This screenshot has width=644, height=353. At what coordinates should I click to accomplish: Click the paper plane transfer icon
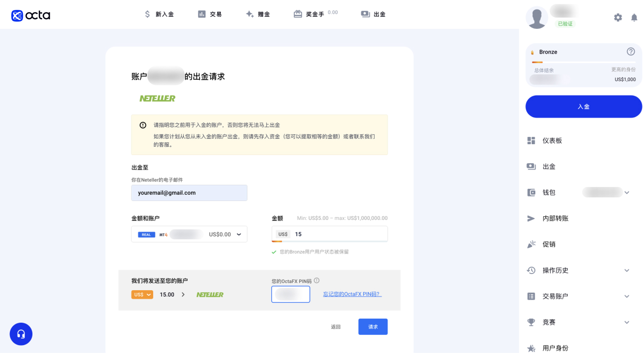531,218
